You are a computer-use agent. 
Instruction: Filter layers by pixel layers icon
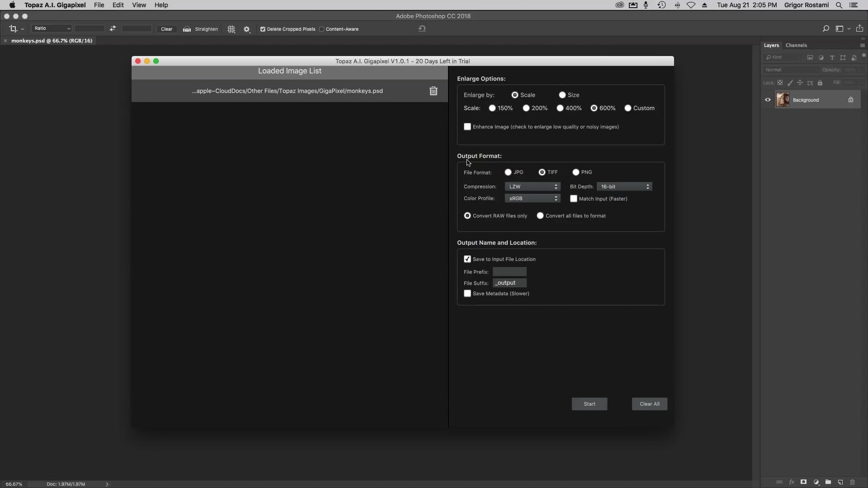tap(810, 57)
